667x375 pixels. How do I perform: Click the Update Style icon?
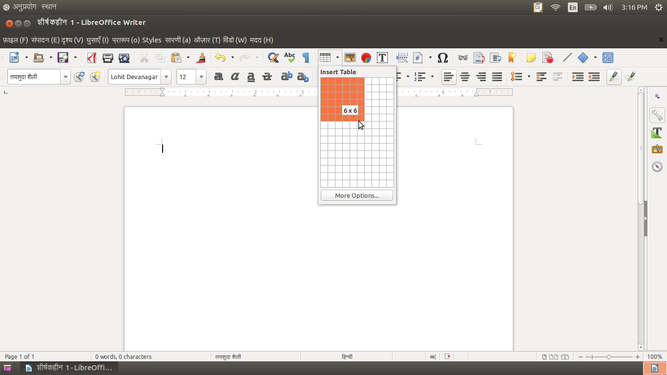pyautogui.click(x=79, y=77)
